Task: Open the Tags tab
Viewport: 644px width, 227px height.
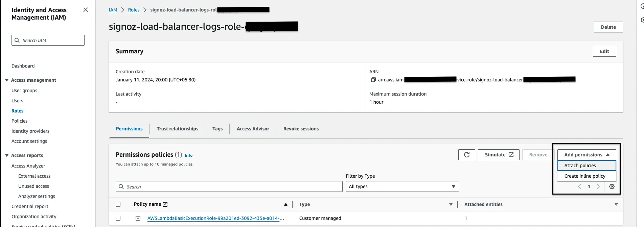Action: pos(217,129)
